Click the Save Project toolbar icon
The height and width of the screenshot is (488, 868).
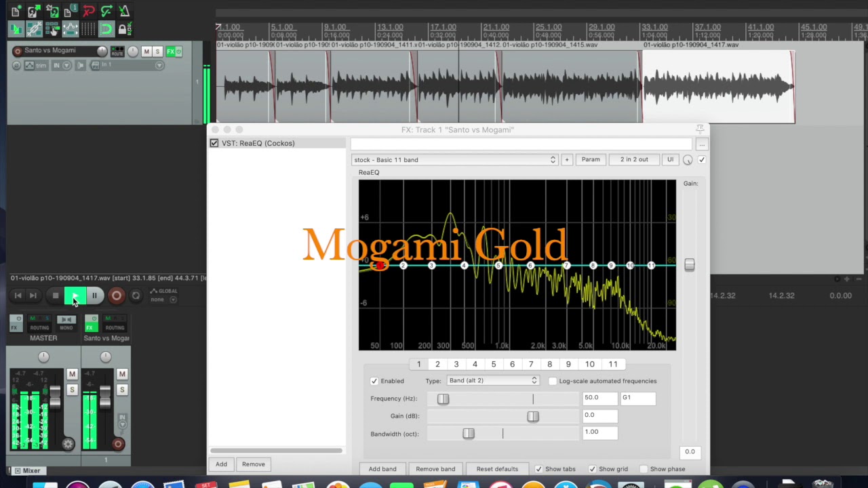[52, 12]
